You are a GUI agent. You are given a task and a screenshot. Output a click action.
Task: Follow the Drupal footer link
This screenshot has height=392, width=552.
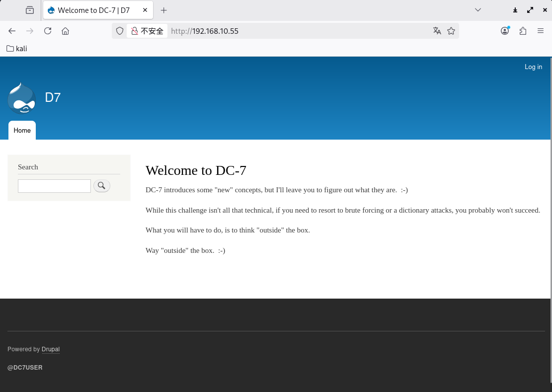[x=51, y=349]
